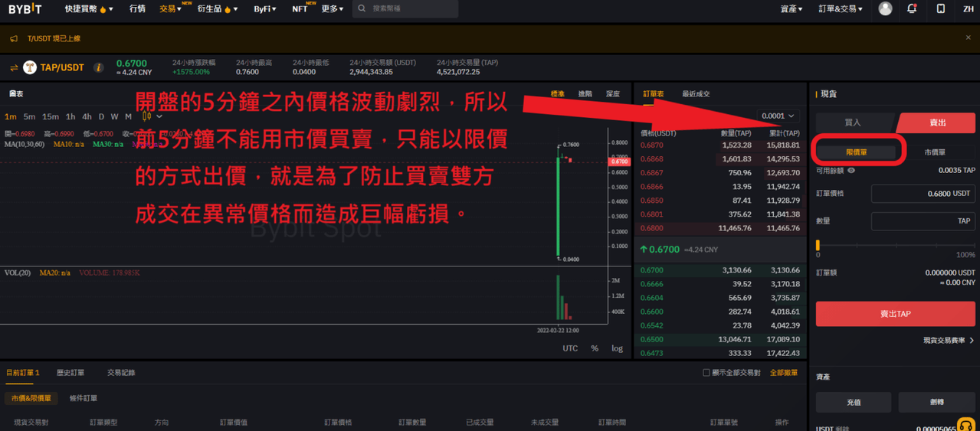
Task: Open the candlestick chart type icon
Action: point(146,116)
